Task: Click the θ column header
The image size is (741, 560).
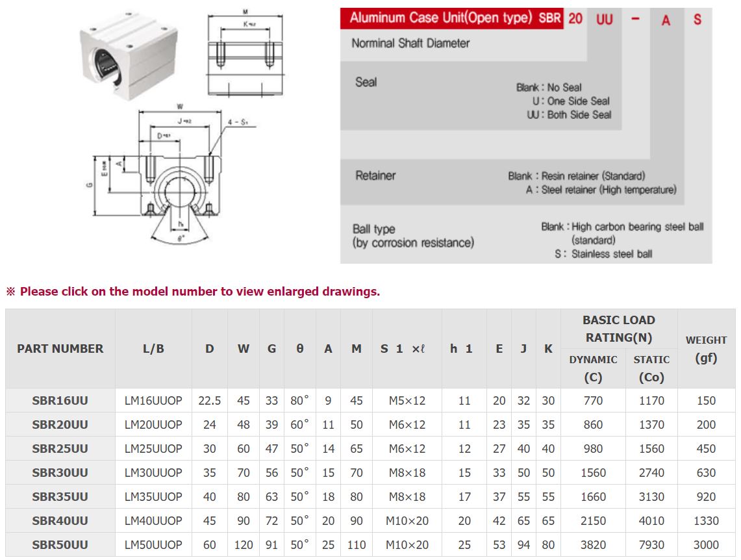Action: click(299, 349)
